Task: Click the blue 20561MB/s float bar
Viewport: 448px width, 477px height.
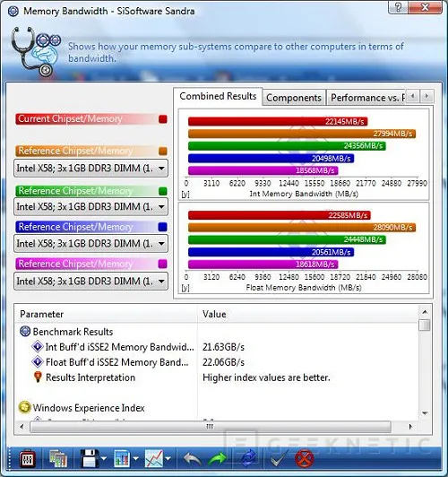Action: (271, 252)
